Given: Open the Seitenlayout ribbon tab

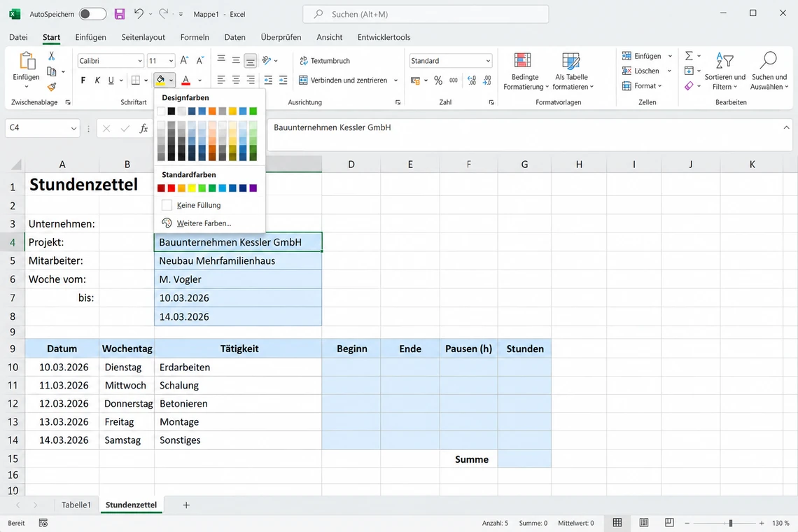Looking at the screenshot, I should coord(143,37).
